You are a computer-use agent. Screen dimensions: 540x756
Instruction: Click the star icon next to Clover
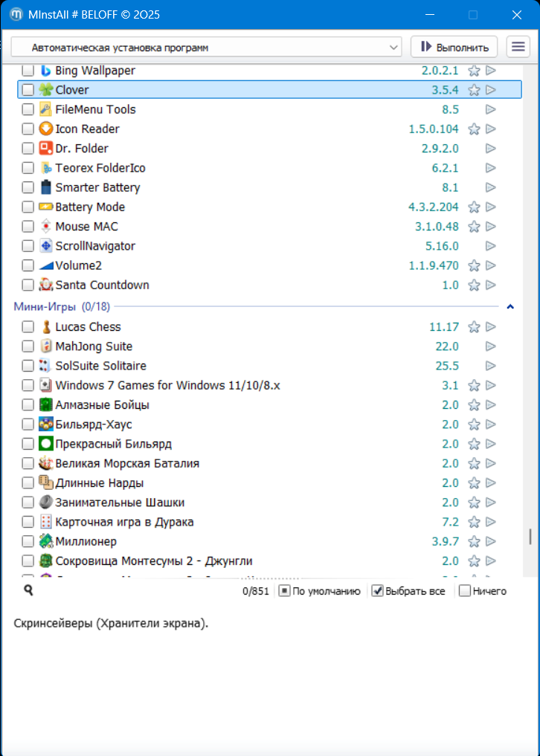tap(474, 90)
